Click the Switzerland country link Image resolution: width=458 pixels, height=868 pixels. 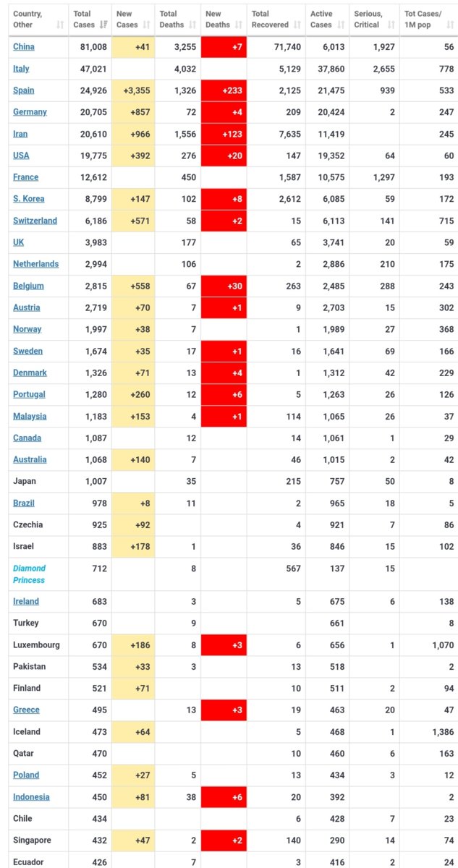[35, 221]
